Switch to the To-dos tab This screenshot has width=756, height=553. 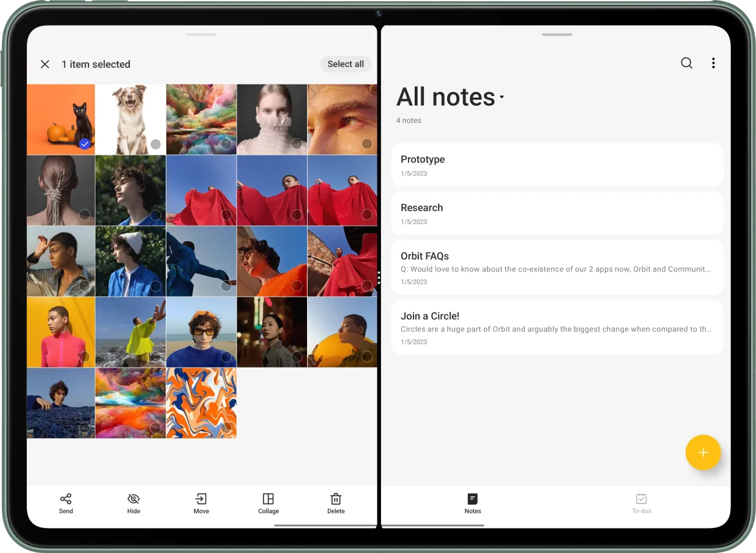641,503
